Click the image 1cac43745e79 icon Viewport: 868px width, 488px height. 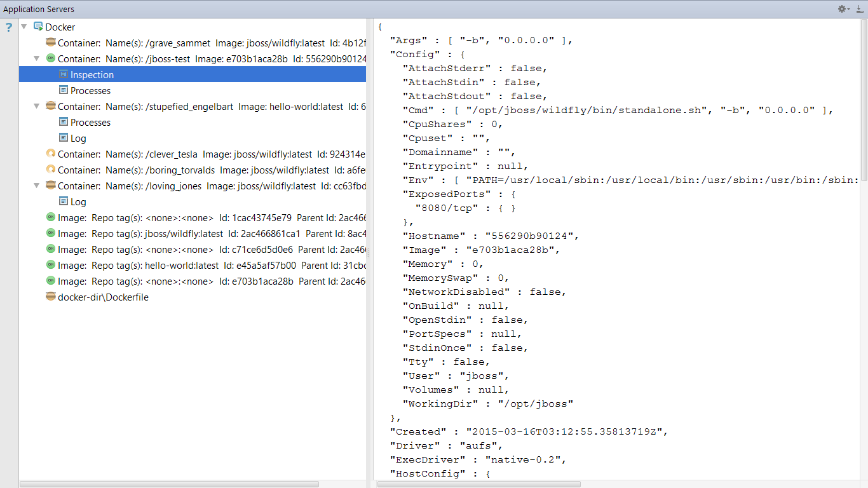[x=51, y=217]
